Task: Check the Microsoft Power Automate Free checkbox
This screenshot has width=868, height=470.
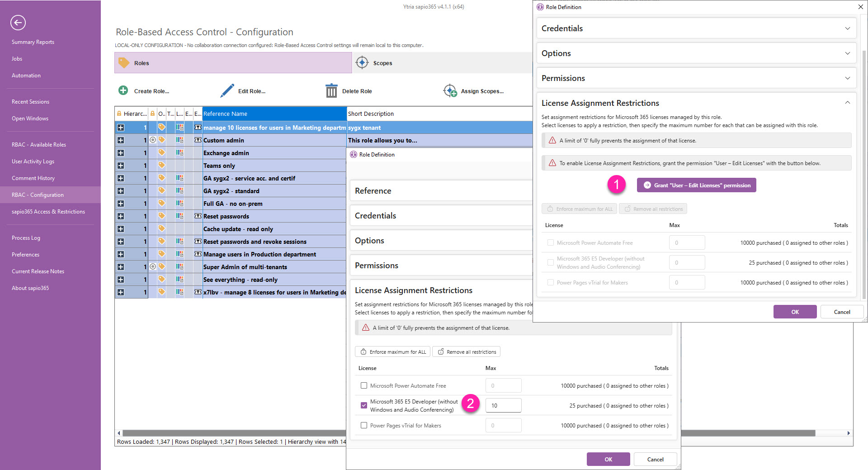Action: click(364, 385)
